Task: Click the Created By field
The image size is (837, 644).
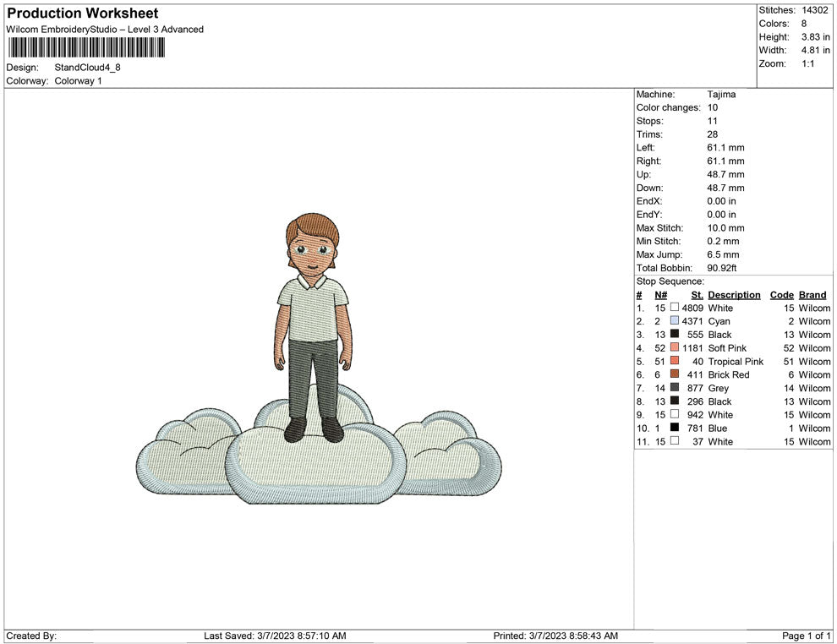Action: click(x=31, y=636)
